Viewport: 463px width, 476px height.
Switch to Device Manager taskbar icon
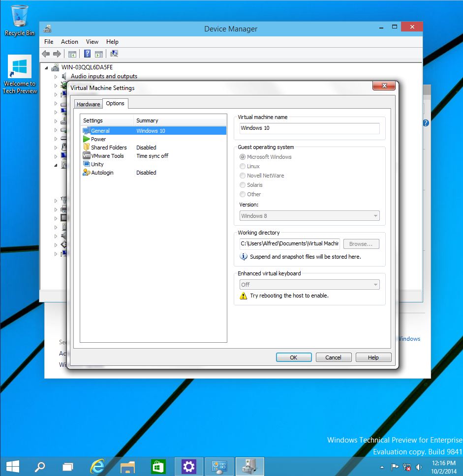point(250,467)
